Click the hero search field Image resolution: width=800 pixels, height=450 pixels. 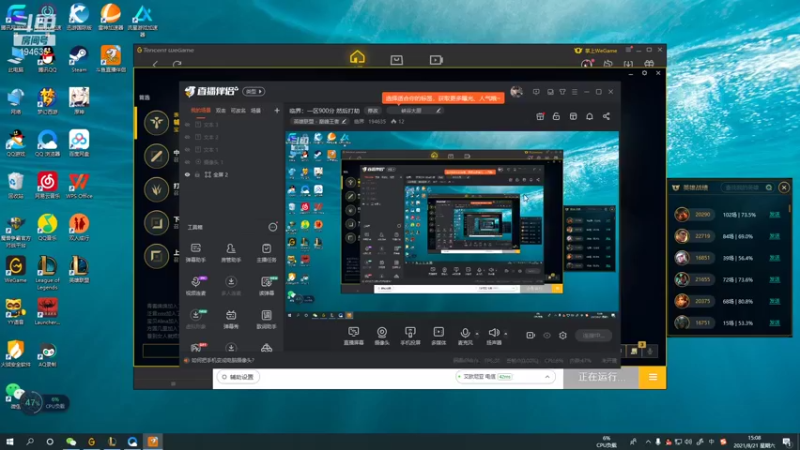point(747,188)
